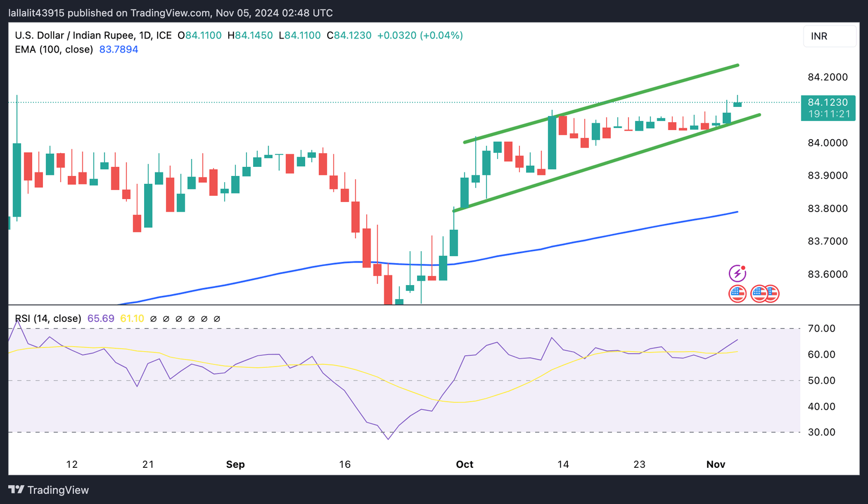Open the INR currency selector
The image size is (868, 504).
click(830, 36)
